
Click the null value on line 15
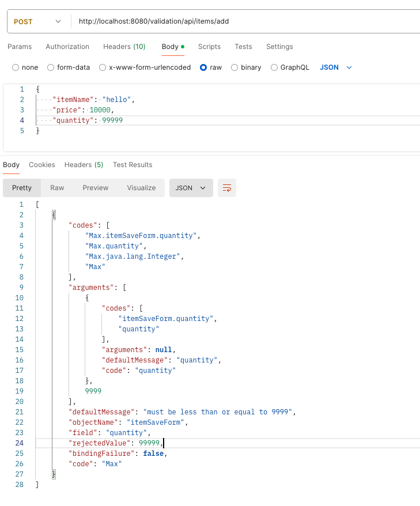164,350
